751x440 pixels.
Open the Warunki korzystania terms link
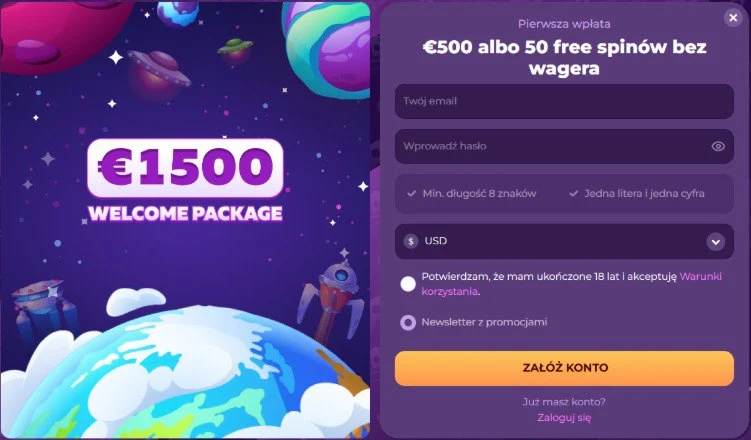(x=571, y=283)
